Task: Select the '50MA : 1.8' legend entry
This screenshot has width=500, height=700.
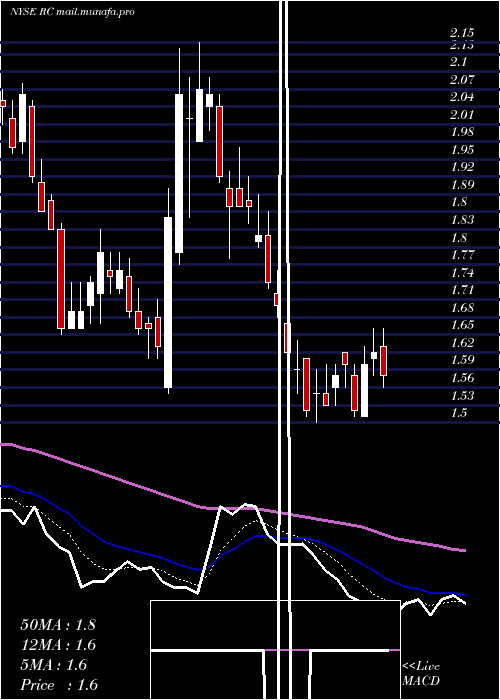Action: click(x=58, y=625)
